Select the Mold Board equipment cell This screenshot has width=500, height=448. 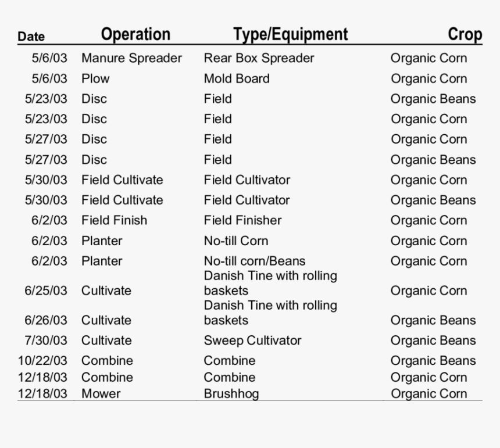(237, 78)
